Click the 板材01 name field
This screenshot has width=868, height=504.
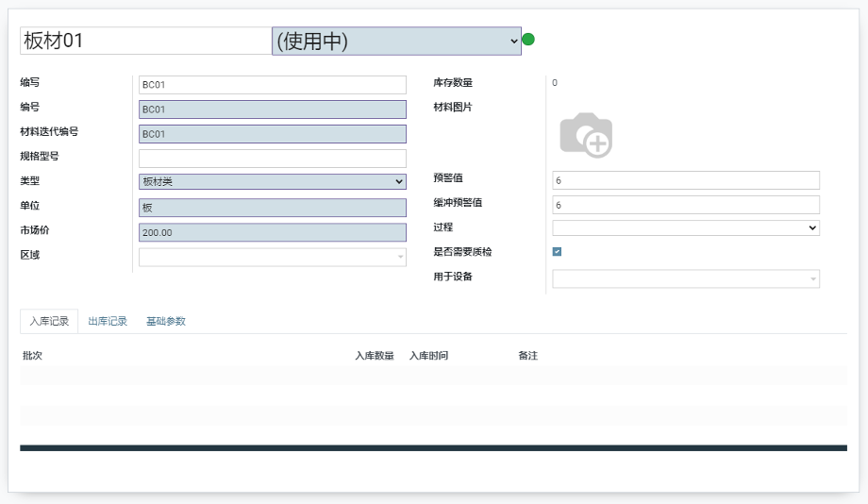click(x=145, y=41)
